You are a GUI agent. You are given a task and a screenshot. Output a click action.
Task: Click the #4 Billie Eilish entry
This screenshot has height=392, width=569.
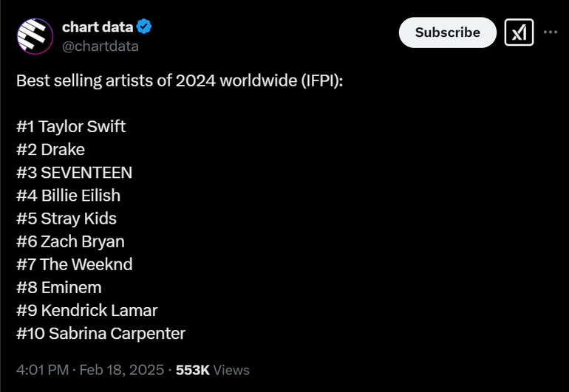pyautogui.click(x=68, y=196)
